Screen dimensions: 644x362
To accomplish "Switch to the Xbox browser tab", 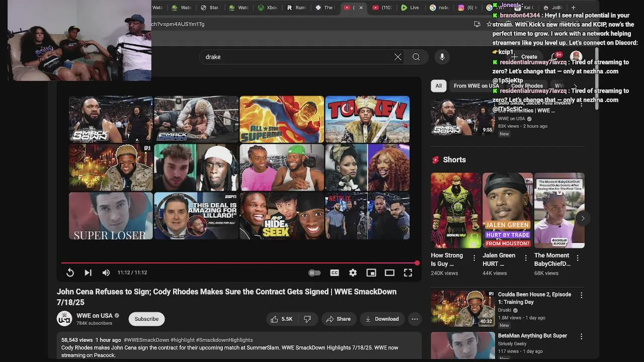I will [268, 8].
